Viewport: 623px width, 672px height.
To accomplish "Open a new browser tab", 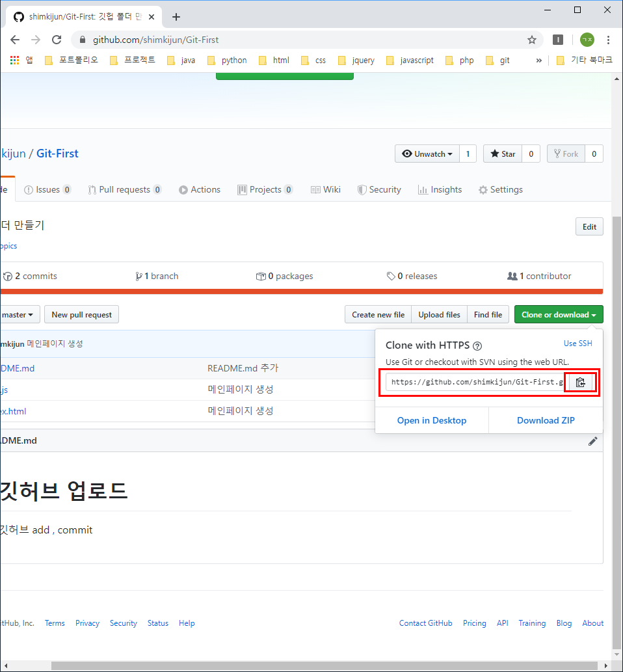I will 176,17.
